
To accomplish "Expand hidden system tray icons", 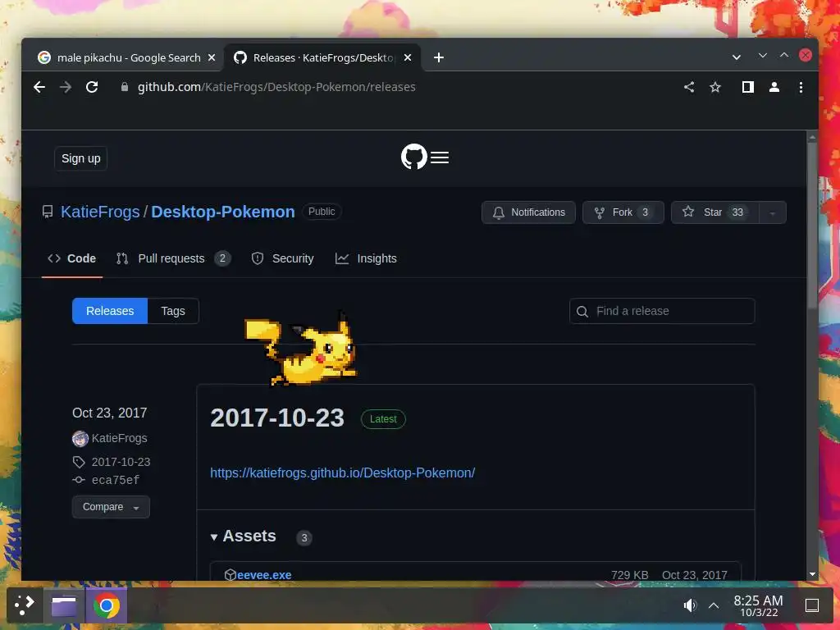I will pyautogui.click(x=714, y=605).
